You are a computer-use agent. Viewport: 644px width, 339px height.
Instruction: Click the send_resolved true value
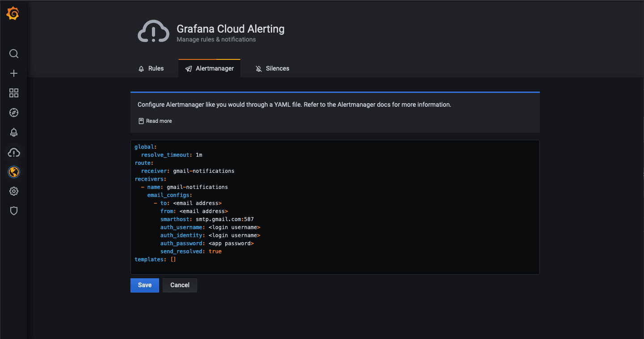215,251
